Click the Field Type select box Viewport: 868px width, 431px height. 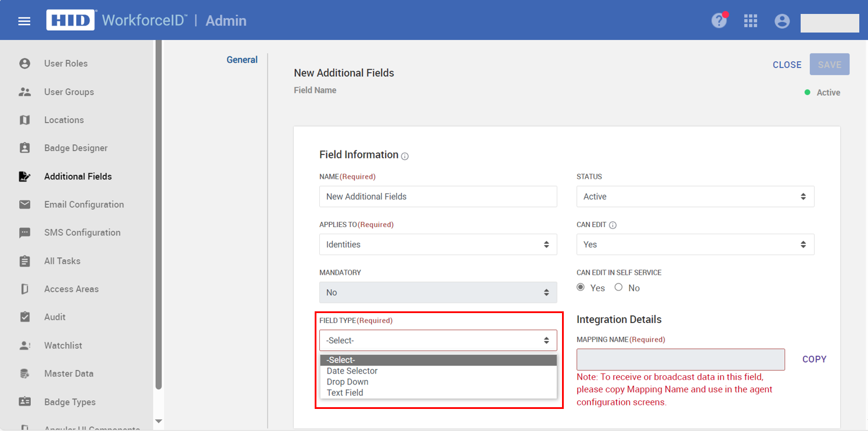(438, 340)
